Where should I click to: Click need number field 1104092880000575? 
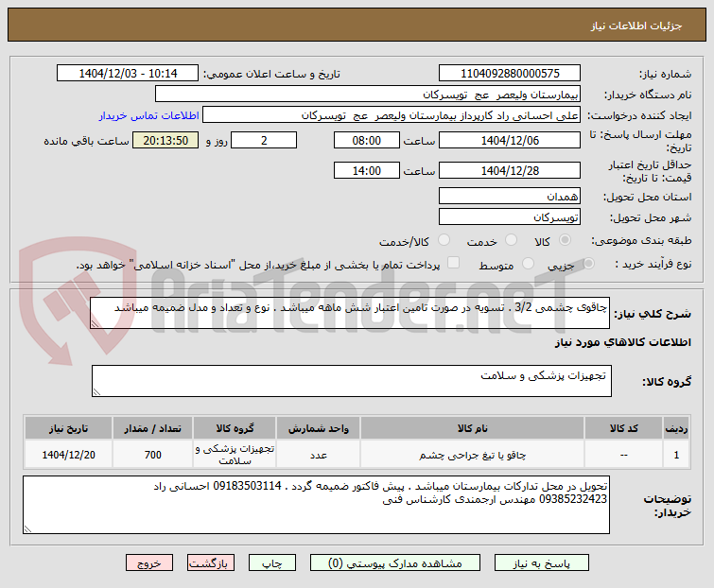(x=510, y=74)
